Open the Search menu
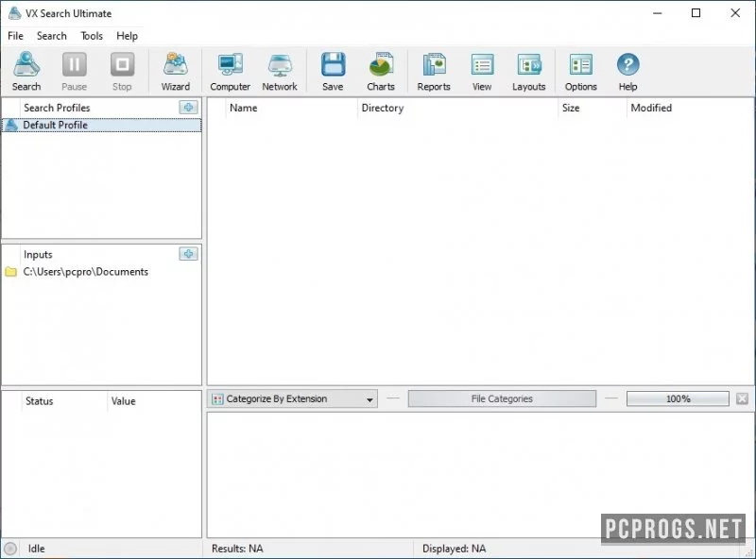 [52, 36]
